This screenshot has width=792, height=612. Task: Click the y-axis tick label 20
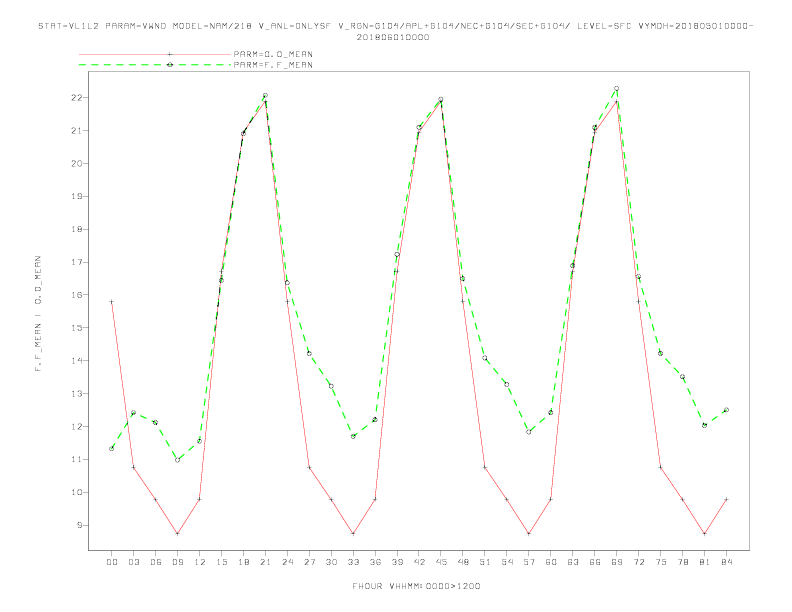(77, 163)
